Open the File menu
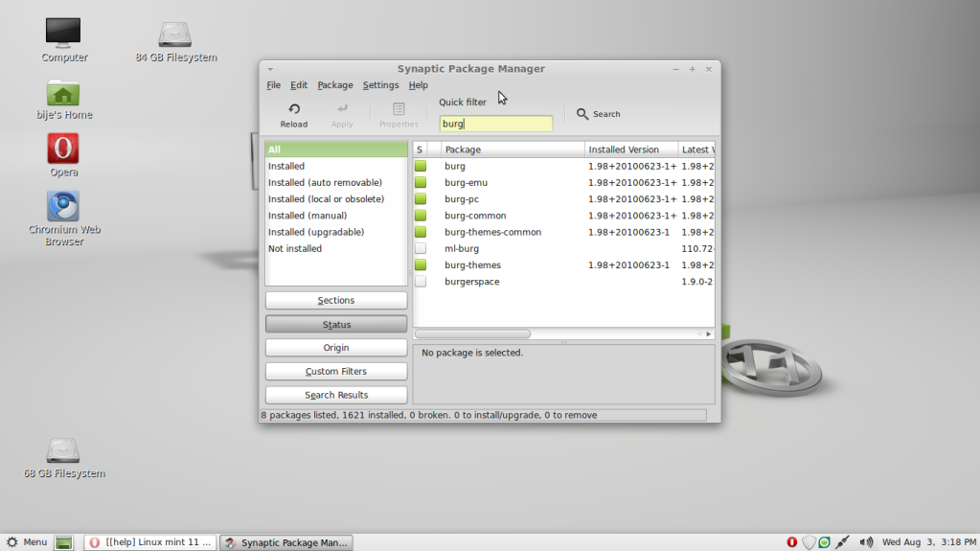 [x=273, y=85]
